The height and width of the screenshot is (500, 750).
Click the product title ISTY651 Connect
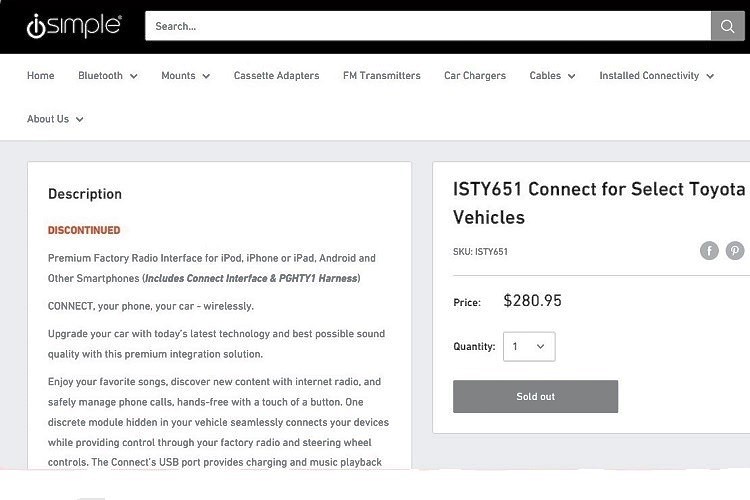(599, 203)
